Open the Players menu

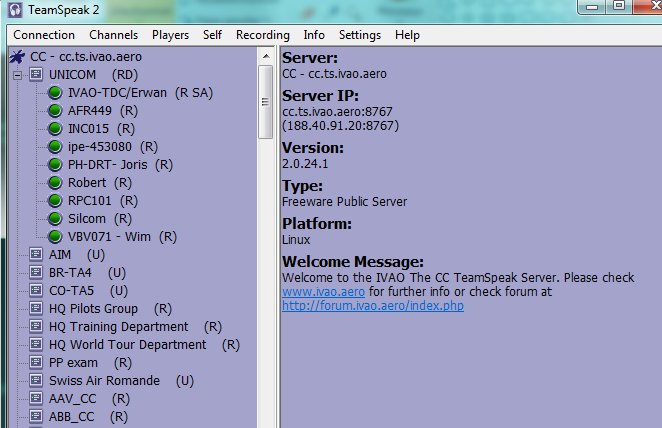pos(171,35)
